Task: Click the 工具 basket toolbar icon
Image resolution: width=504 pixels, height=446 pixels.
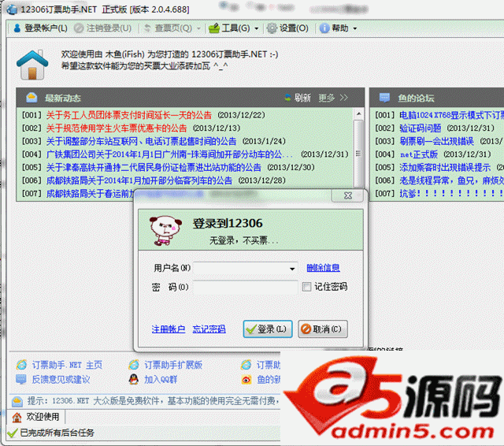Action: click(x=213, y=28)
